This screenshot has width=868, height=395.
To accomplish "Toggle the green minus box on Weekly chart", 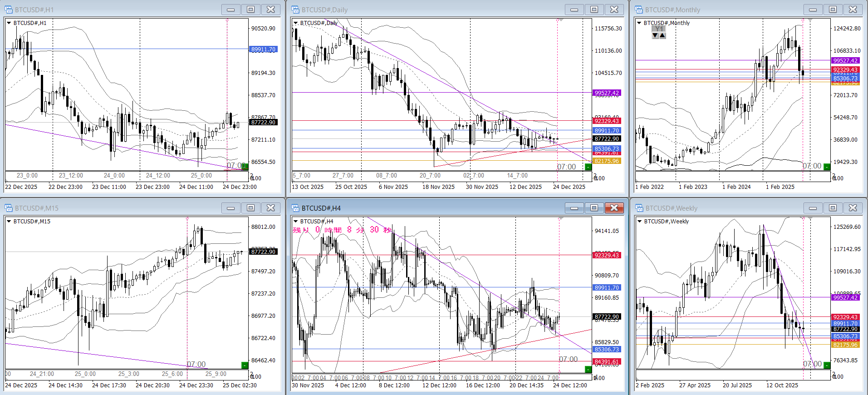I will (x=827, y=365).
